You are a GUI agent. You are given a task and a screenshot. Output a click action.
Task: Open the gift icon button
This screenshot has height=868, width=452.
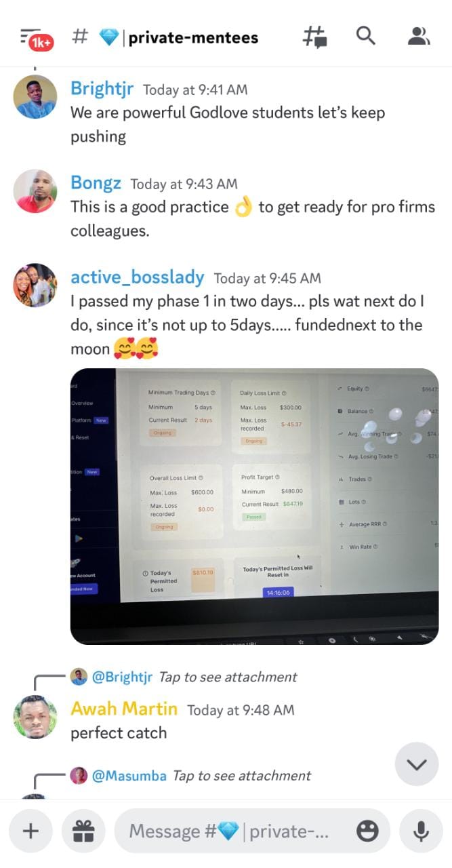point(83,831)
